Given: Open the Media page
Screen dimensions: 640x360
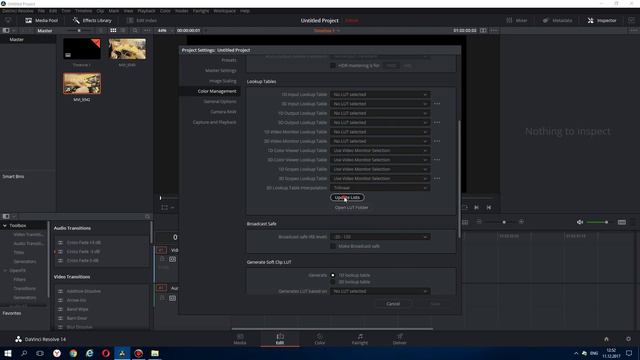Looking at the screenshot, I should point(240,339).
